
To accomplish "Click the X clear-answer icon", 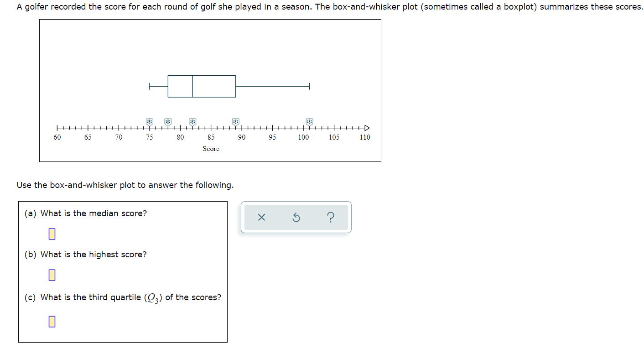I will click(261, 218).
